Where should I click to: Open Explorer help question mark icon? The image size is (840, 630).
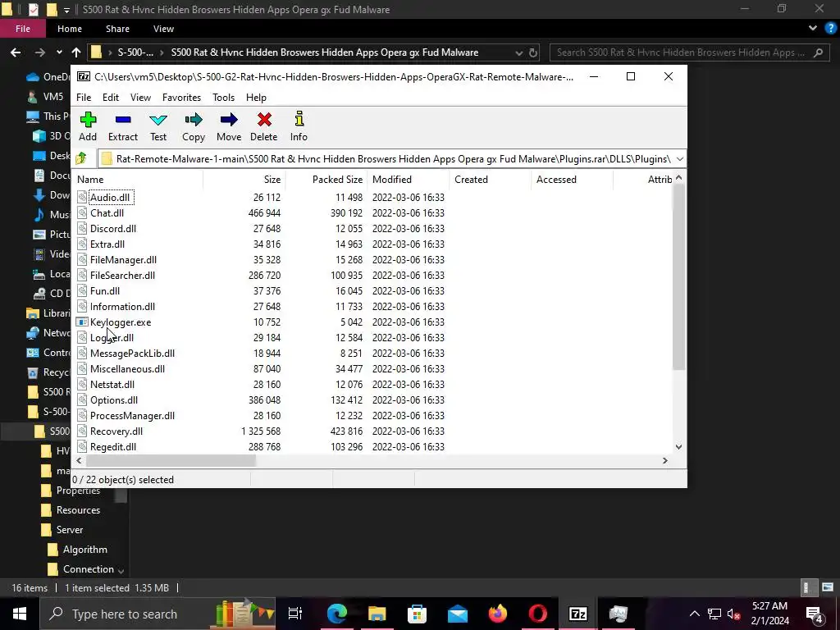(x=830, y=29)
